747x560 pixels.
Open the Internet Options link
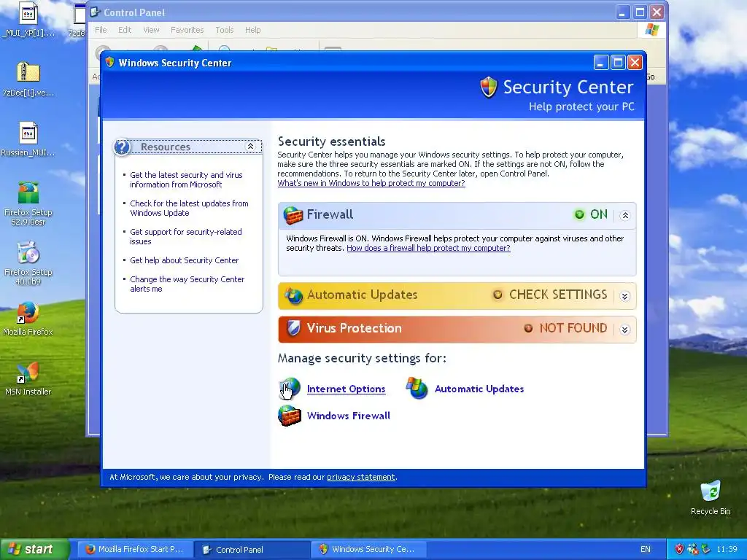click(347, 389)
